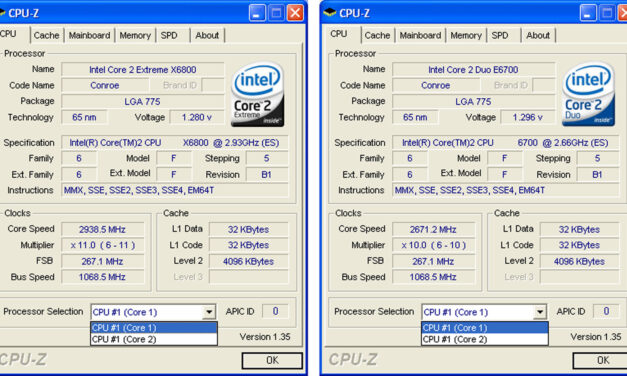The width and height of the screenshot is (627, 376).
Task: Choose CPU #1 (Core 1) in E6700 list
Action: pos(485,328)
